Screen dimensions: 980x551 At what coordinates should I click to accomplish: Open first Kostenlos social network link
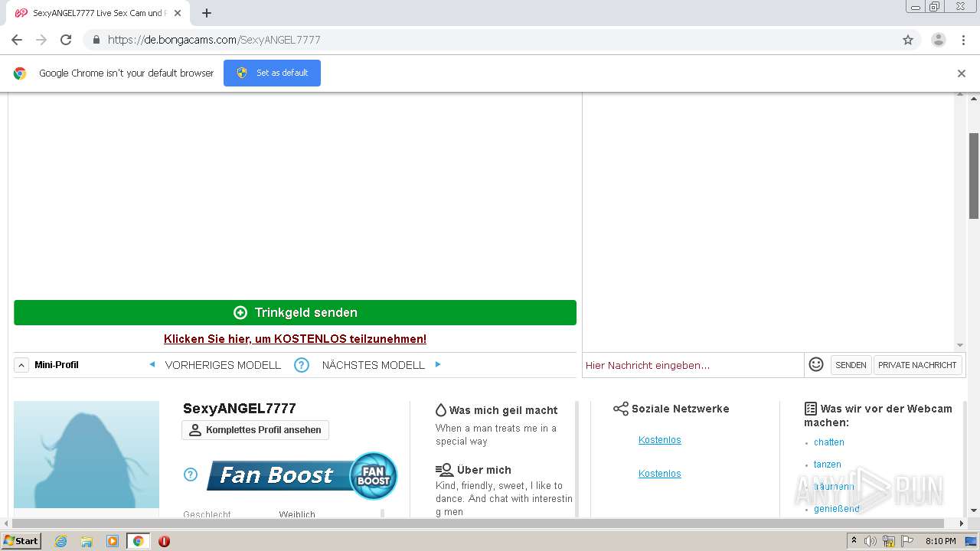[659, 440]
